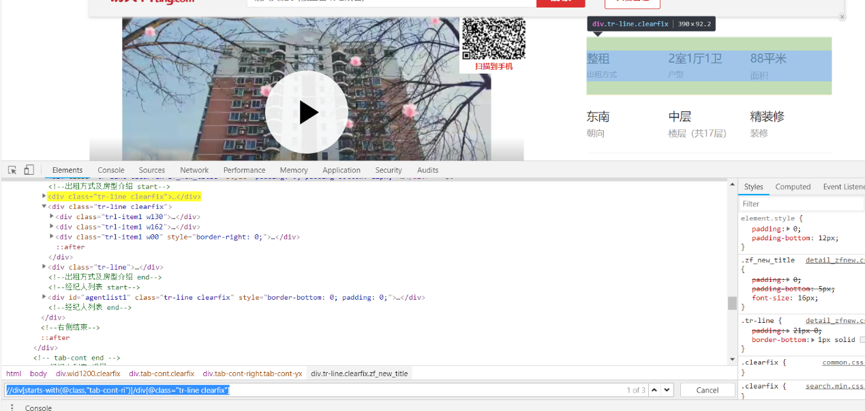865x411 pixels.
Task: Open the Audits tab
Action: coord(428,170)
